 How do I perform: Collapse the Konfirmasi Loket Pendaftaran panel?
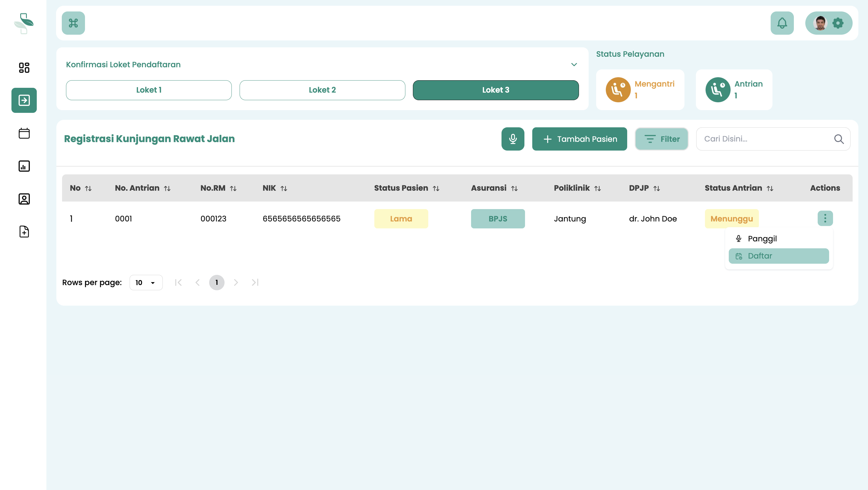[x=574, y=64]
